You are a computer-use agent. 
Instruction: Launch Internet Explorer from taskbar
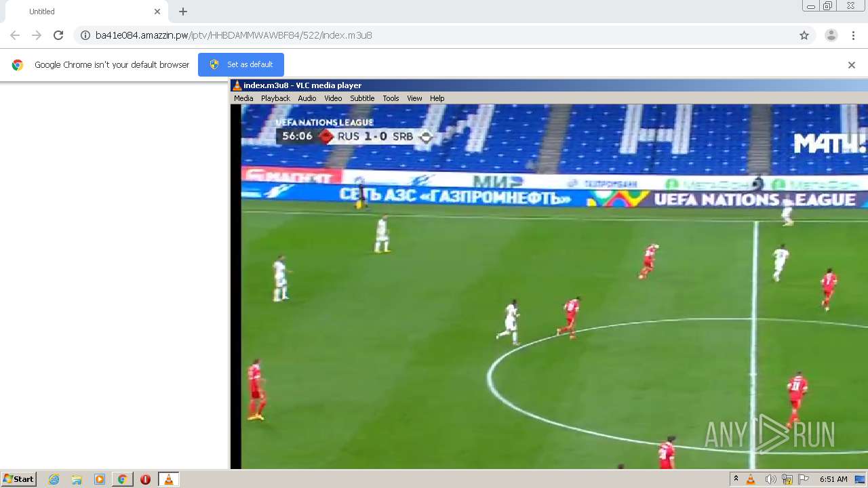[x=54, y=479]
